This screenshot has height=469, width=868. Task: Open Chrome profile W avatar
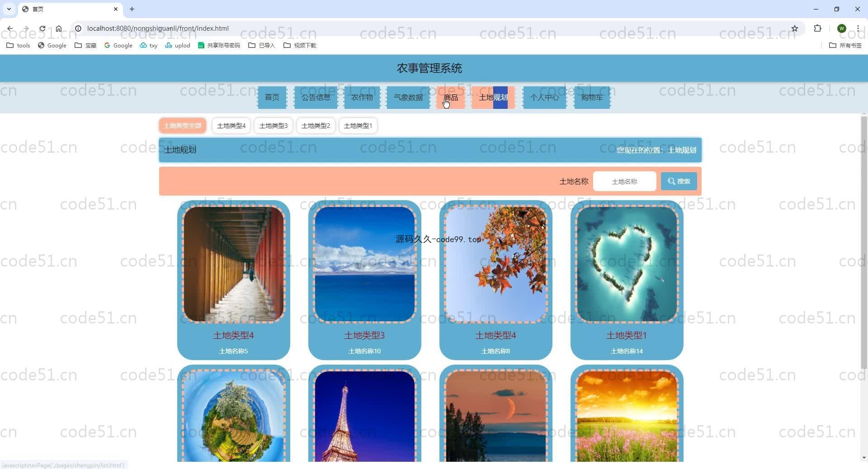[841, 28]
